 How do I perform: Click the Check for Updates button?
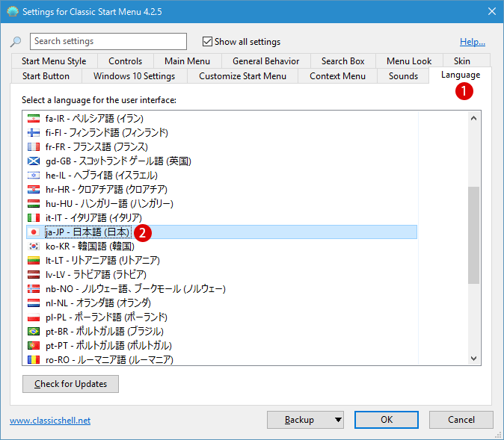[x=71, y=384]
